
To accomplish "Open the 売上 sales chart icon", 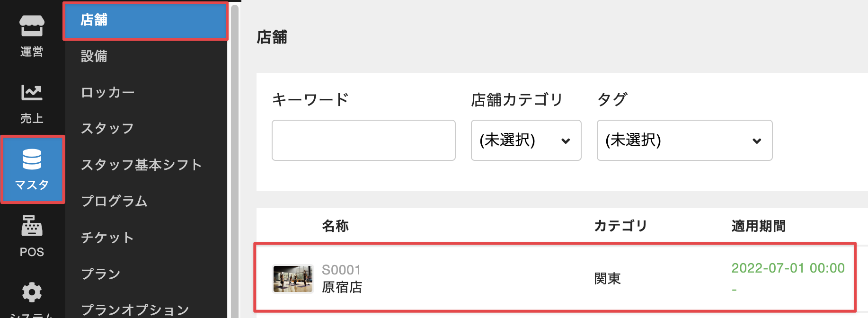I will (32, 93).
